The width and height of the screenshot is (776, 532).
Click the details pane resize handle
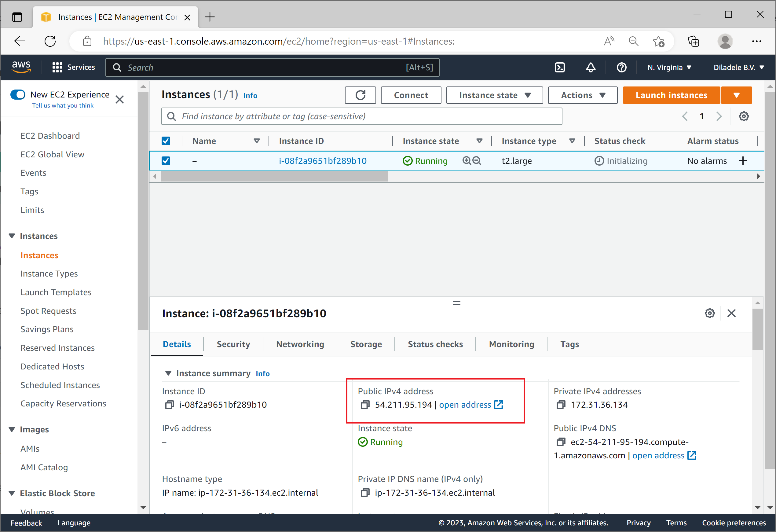(x=456, y=303)
